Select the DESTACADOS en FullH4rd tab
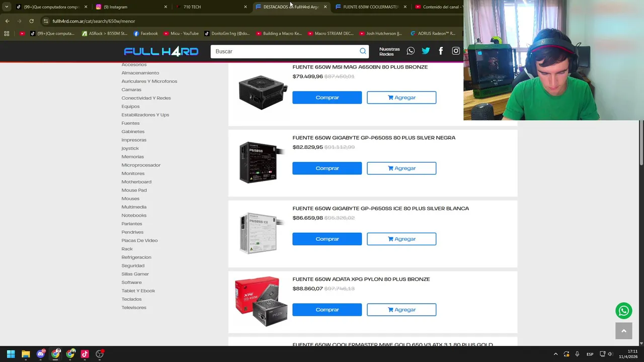This screenshot has width=644, height=362. tap(290, 7)
